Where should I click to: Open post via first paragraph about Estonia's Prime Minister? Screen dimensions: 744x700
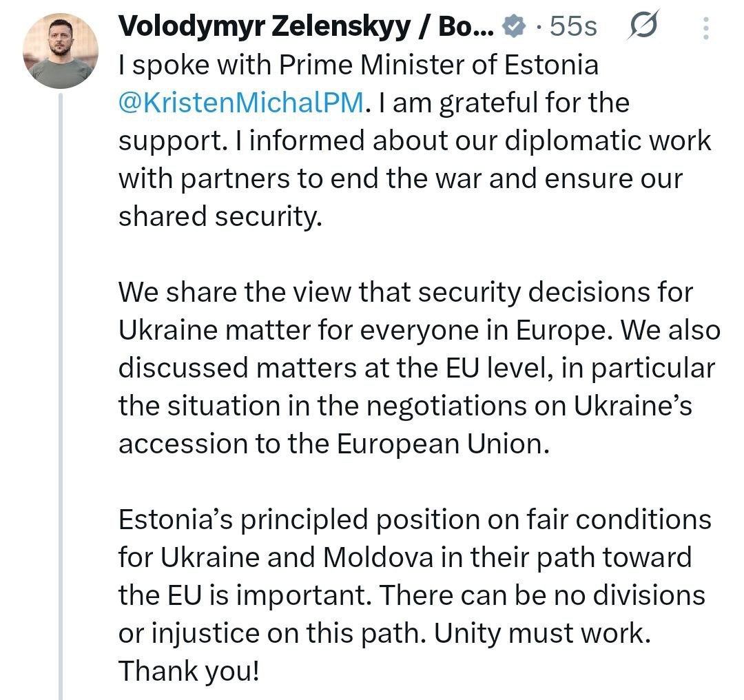pos(415,140)
